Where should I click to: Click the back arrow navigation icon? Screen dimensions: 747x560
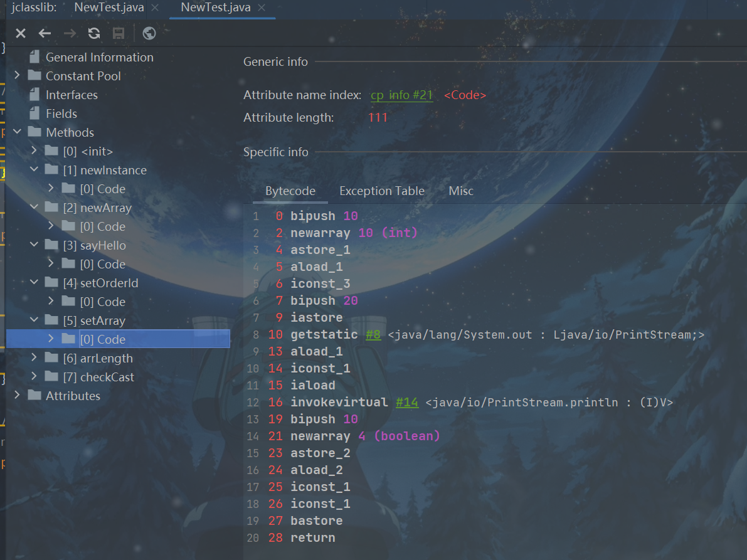click(x=45, y=34)
